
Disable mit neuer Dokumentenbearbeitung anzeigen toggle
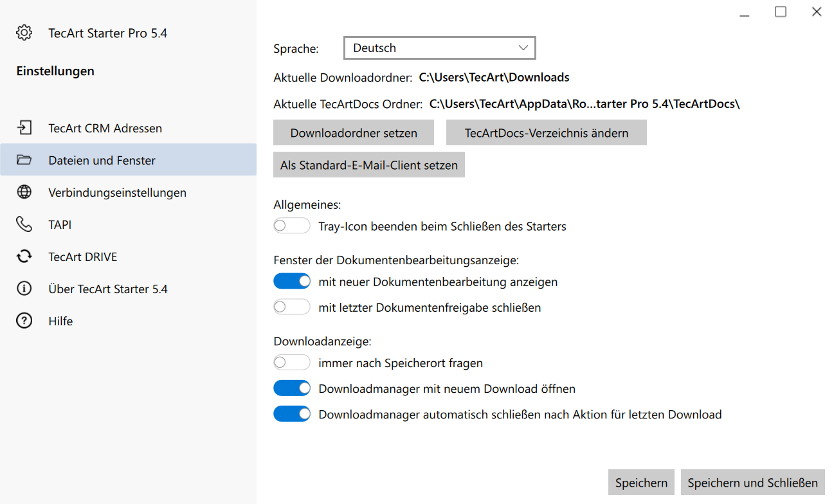tap(292, 282)
